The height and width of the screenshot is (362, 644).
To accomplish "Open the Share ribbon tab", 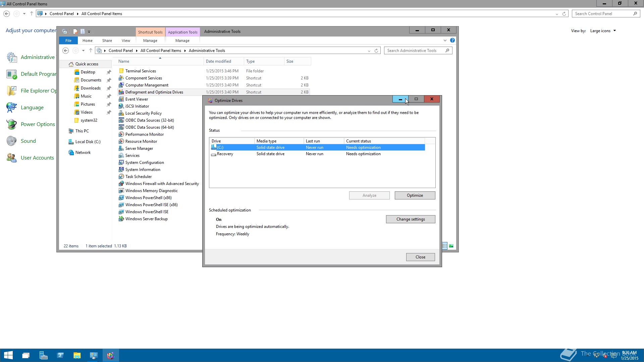I will point(107,41).
